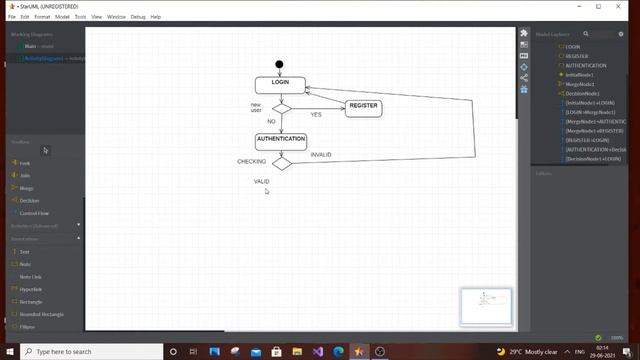This screenshot has width=640, height=360.
Task: Select REGISTER to LOGIN flow row
Action: pos(586,140)
